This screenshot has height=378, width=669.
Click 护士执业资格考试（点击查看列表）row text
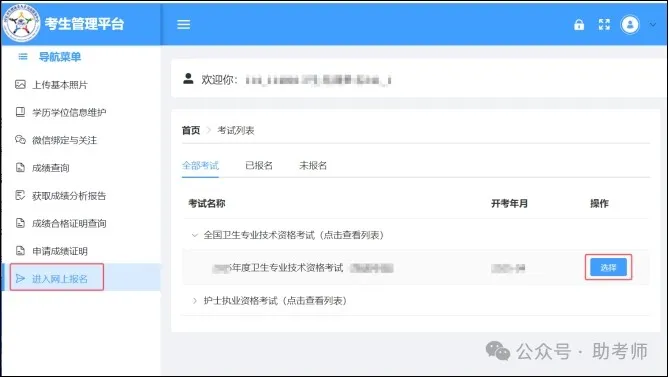click(276, 301)
